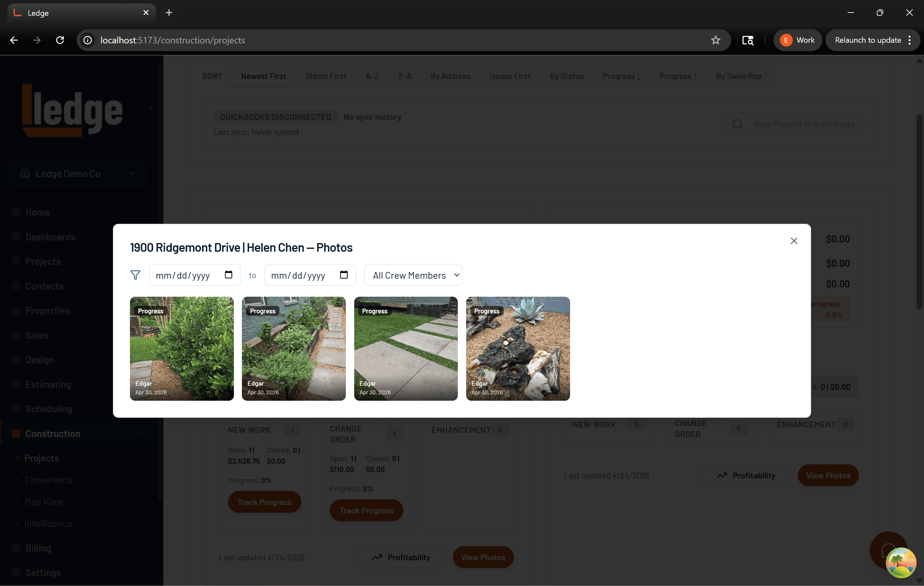Open the tab search icon
The image size is (924, 586).
(748, 40)
